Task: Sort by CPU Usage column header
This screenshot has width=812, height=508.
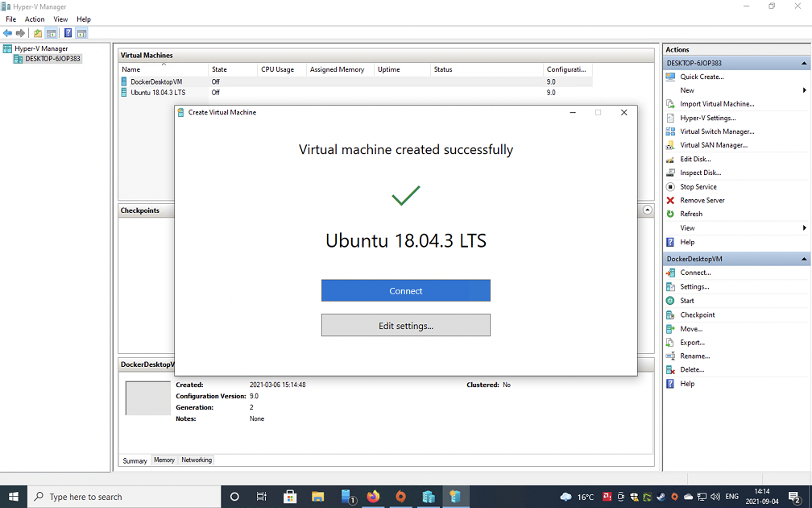Action: 282,69
